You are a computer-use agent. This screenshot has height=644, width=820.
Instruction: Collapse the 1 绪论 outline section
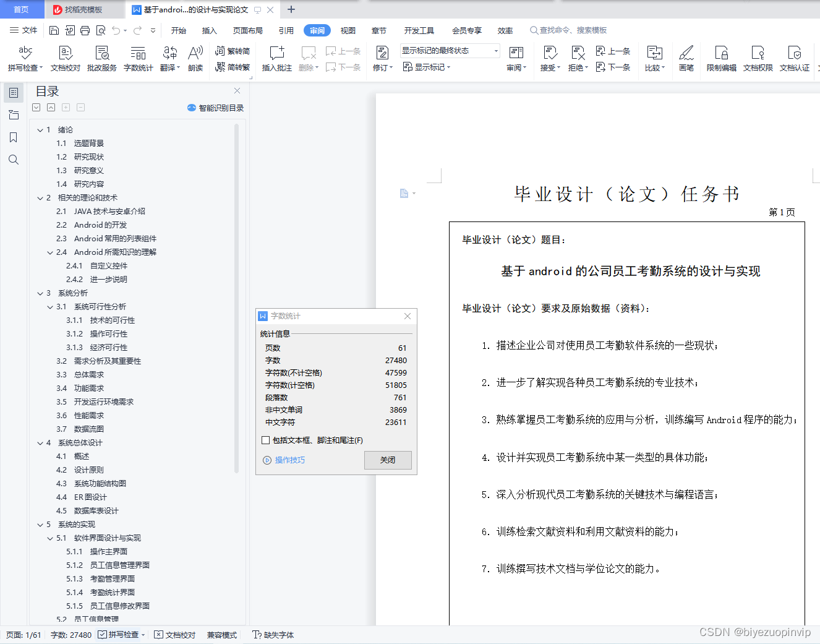click(x=40, y=130)
